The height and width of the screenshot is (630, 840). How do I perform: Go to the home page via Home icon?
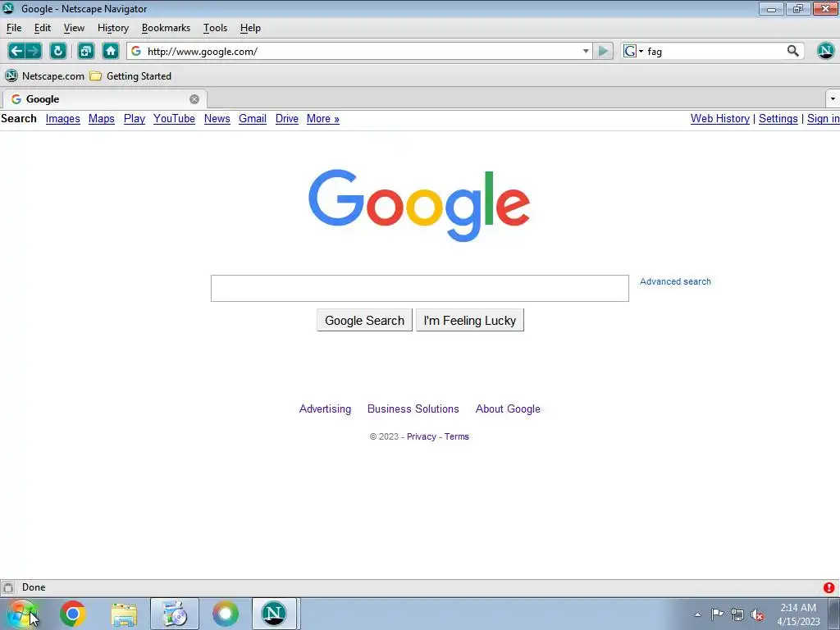pyautogui.click(x=111, y=52)
